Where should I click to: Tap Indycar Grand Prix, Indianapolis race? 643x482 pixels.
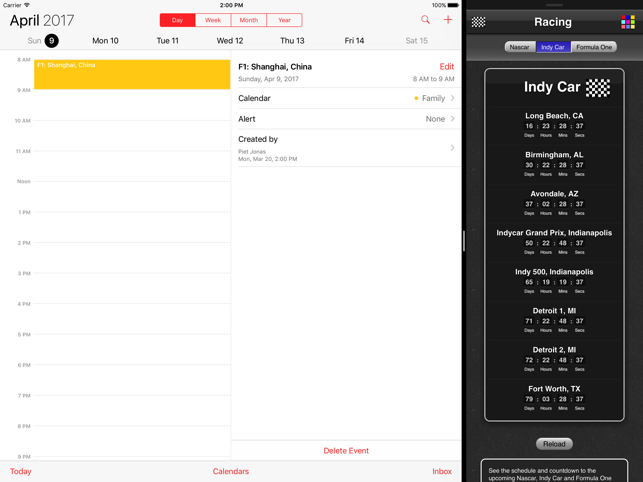[554, 242]
